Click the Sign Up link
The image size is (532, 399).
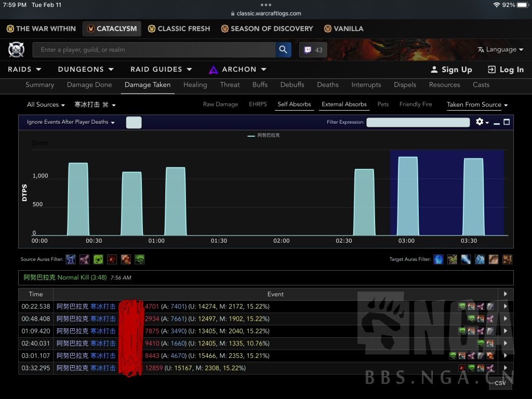click(451, 70)
